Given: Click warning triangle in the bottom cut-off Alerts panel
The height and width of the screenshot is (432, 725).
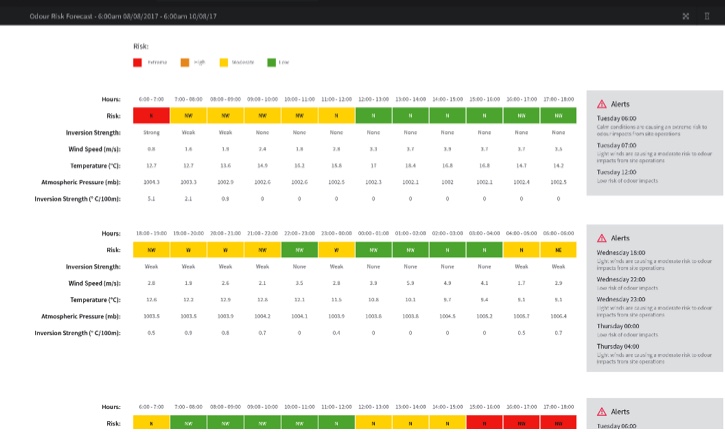Looking at the screenshot, I should coord(602,412).
